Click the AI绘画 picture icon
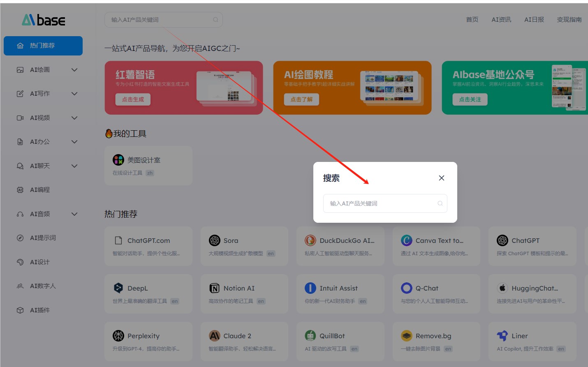The image size is (588, 367). (20, 70)
